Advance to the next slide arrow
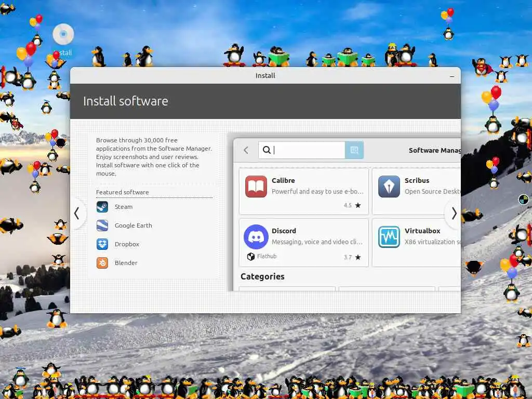The height and width of the screenshot is (399, 532). [454, 214]
